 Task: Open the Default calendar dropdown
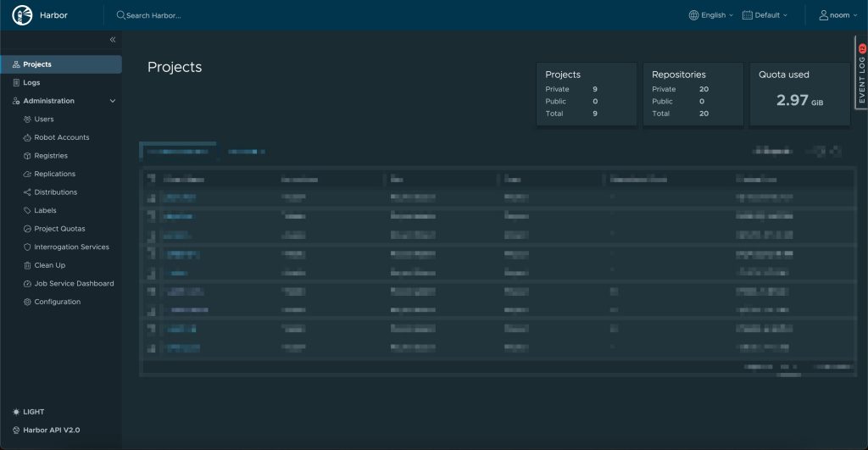(765, 15)
